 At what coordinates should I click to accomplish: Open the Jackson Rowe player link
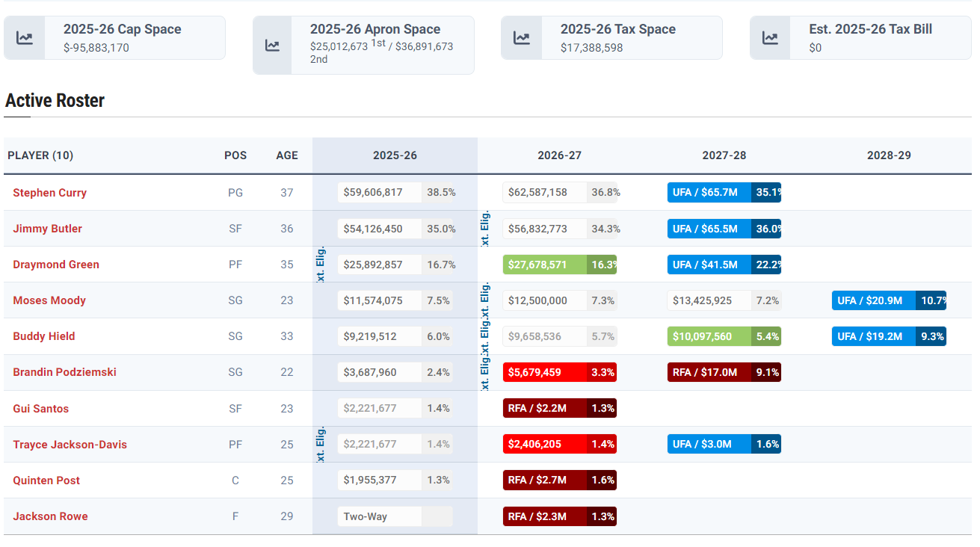pos(50,516)
